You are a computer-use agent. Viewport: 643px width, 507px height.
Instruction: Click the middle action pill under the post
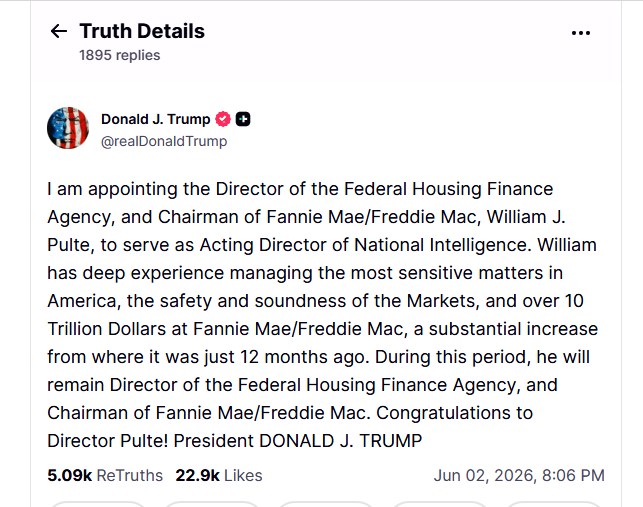[x=326, y=504]
